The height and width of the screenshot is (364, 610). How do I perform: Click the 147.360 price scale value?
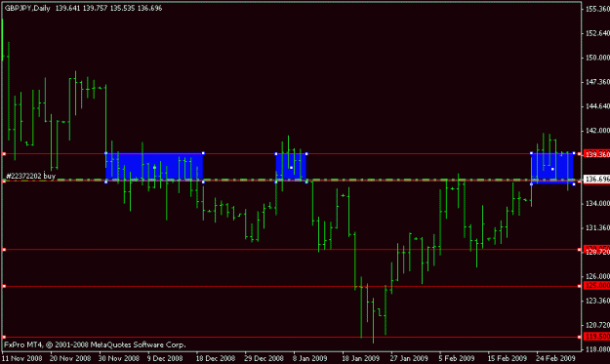point(597,82)
